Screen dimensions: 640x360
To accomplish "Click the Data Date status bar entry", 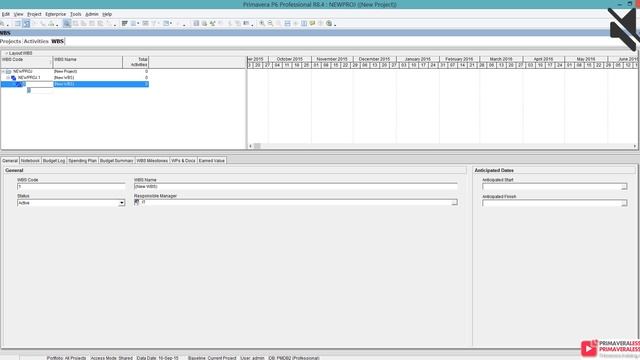I will tap(158, 358).
